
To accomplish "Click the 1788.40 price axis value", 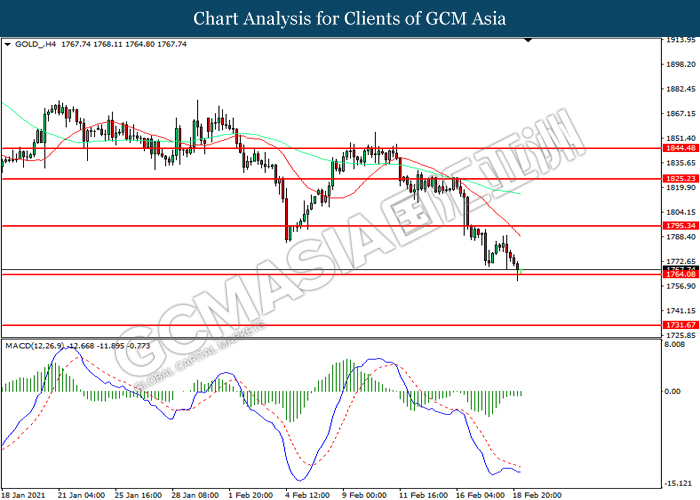I will coord(681,237).
